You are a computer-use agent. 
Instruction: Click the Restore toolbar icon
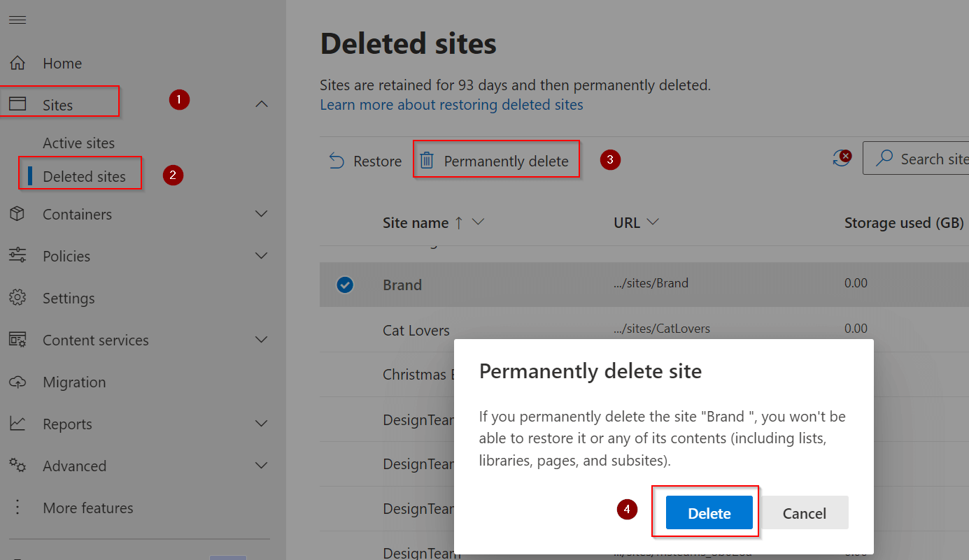337,160
